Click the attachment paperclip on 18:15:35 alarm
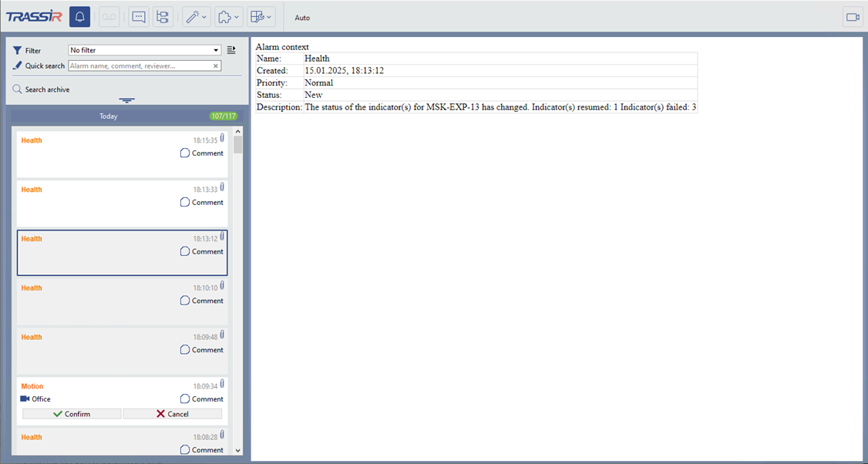This screenshot has width=868, height=464. 222,138
